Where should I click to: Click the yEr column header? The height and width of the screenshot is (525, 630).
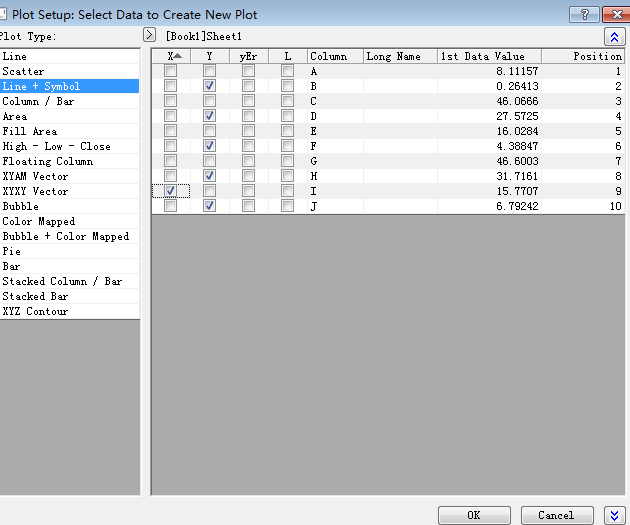[x=249, y=56]
